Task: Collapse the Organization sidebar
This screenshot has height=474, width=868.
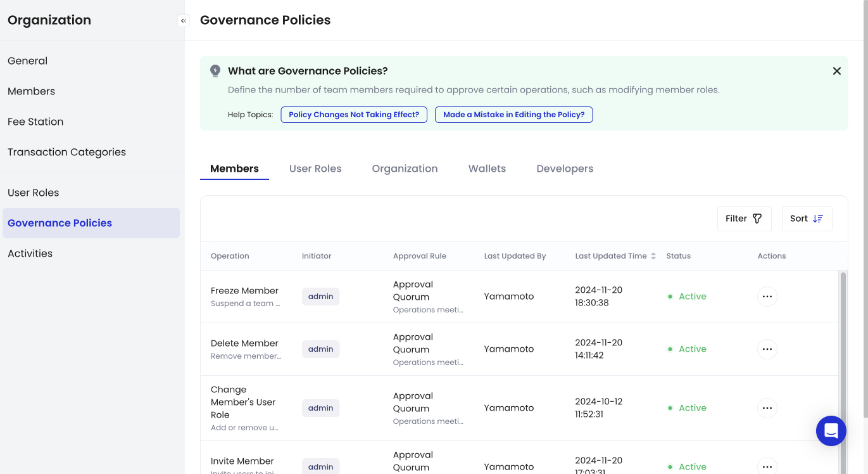Action: pos(184,21)
